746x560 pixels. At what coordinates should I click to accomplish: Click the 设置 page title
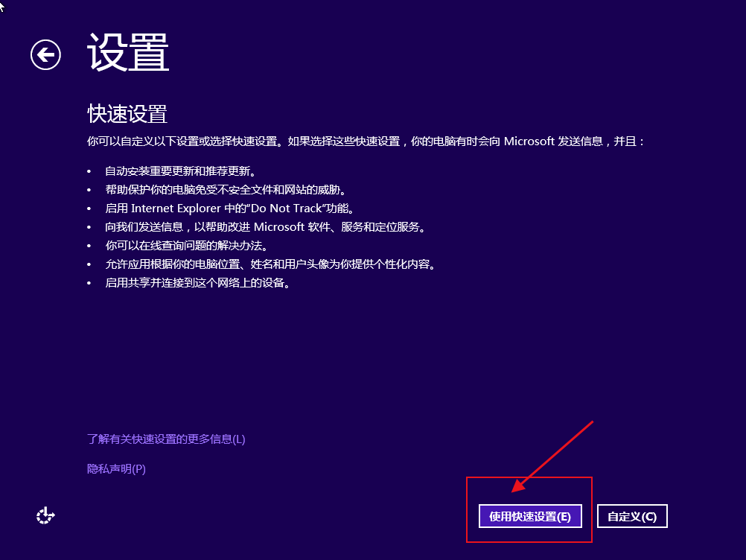[x=128, y=52]
